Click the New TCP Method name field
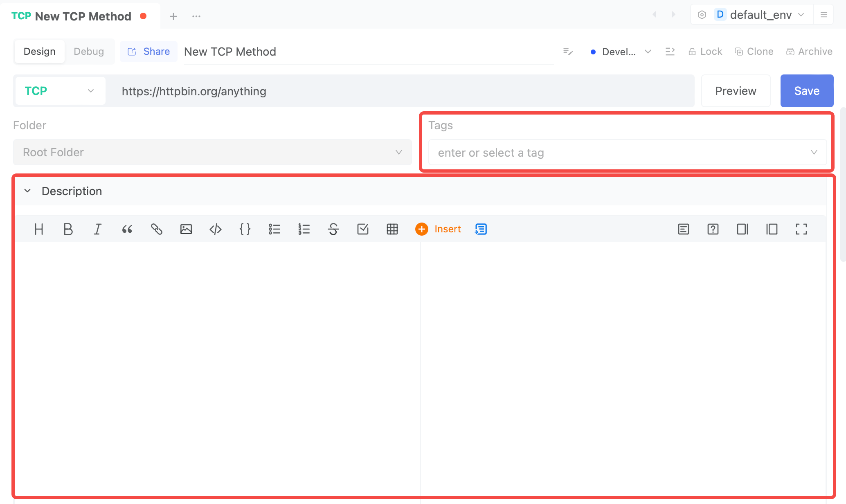Image resolution: width=846 pixels, height=504 pixels. point(369,52)
